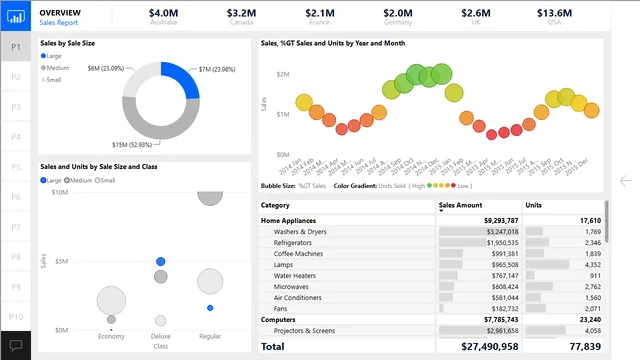Switch to the P3 page tab

click(x=16, y=107)
